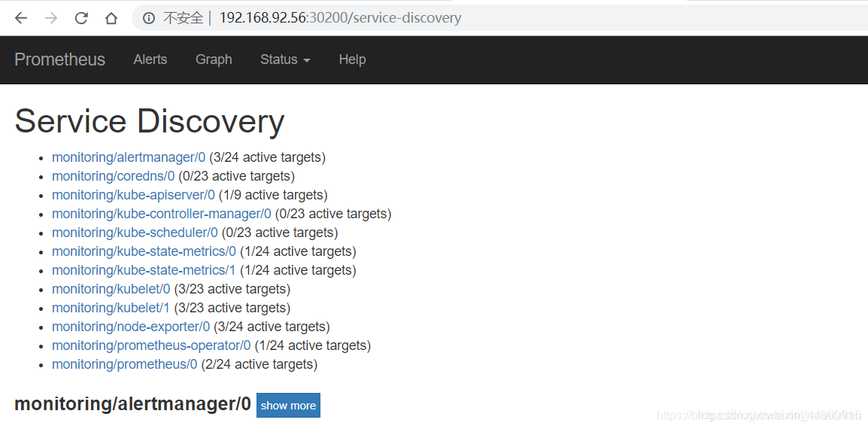Open the Prometheus brand link
The height and width of the screenshot is (429, 868).
(59, 59)
